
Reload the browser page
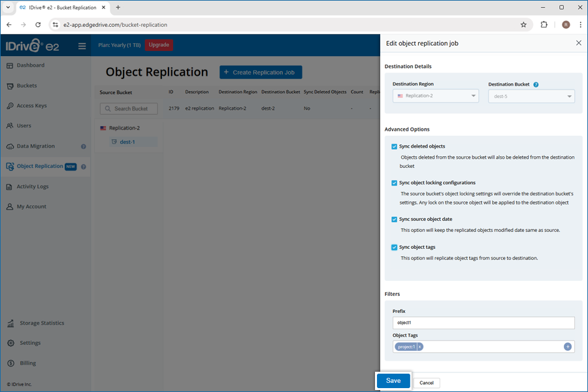(38, 25)
